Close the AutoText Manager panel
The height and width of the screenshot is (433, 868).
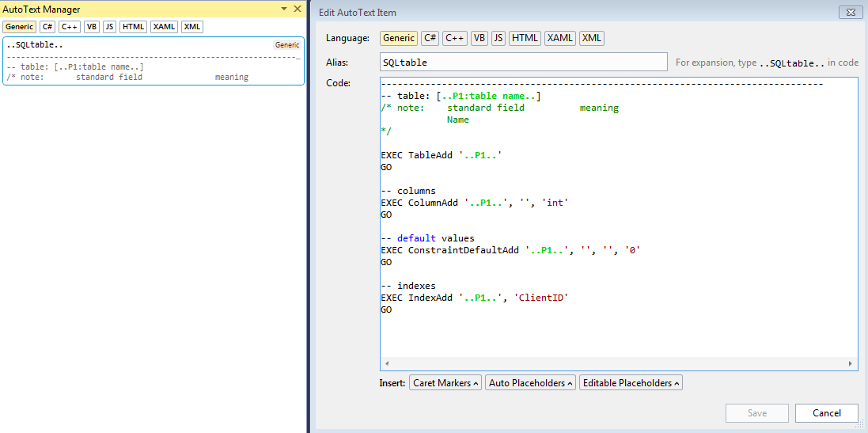tap(298, 9)
